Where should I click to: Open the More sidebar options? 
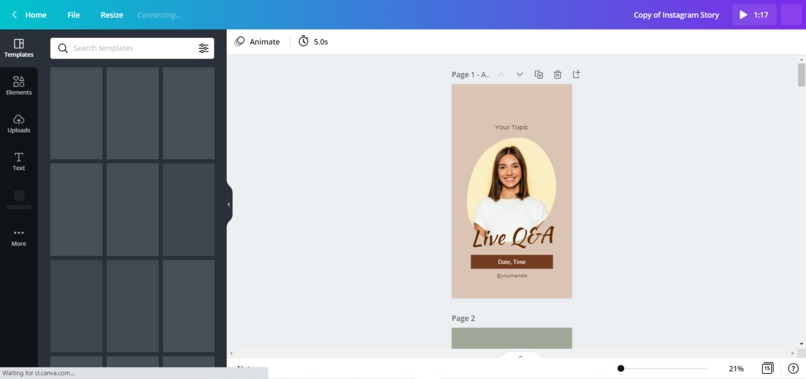pos(19,238)
